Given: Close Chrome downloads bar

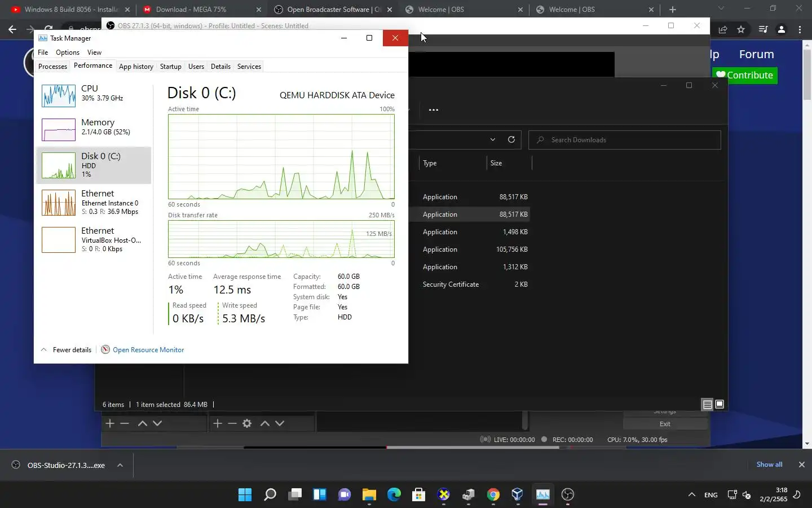Looking at the screenshot, I should [x=802, y=465].
